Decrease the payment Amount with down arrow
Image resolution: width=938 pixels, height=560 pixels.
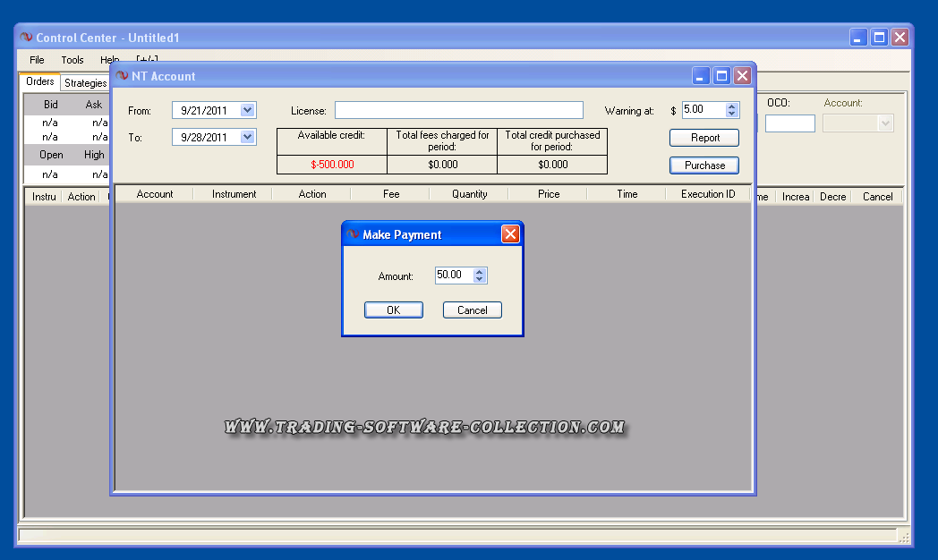coord(480,279)
